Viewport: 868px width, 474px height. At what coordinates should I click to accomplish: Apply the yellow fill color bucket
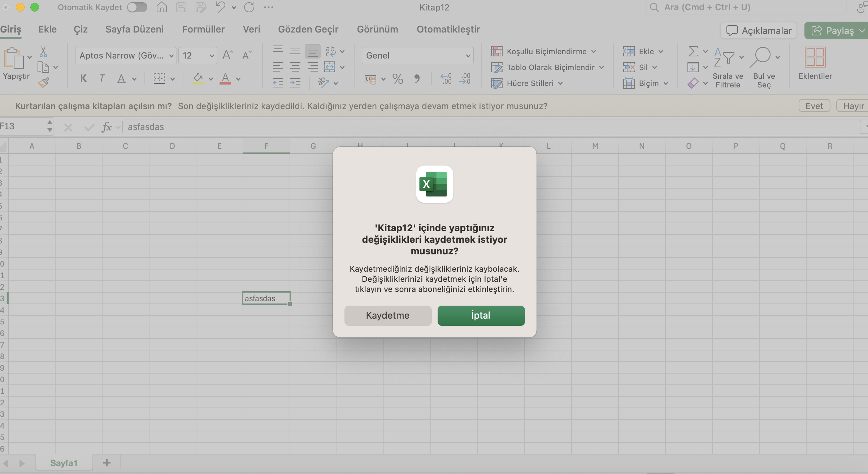198,78
